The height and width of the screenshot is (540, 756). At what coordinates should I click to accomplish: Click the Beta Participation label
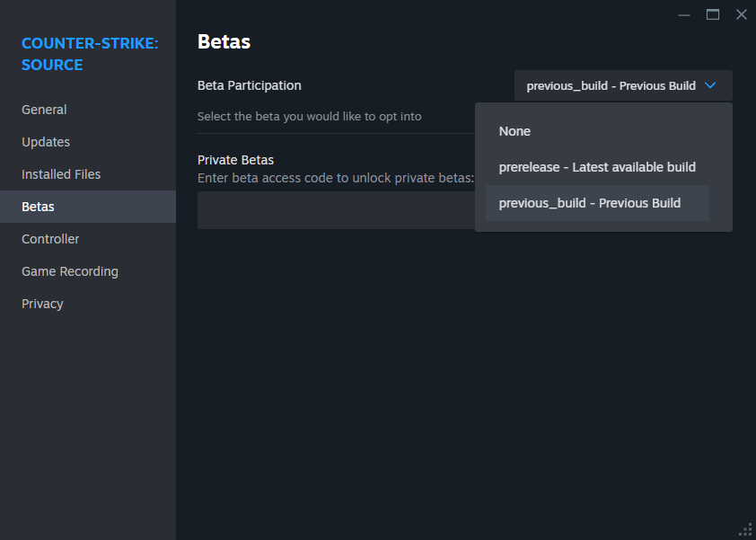click(250, 85)
